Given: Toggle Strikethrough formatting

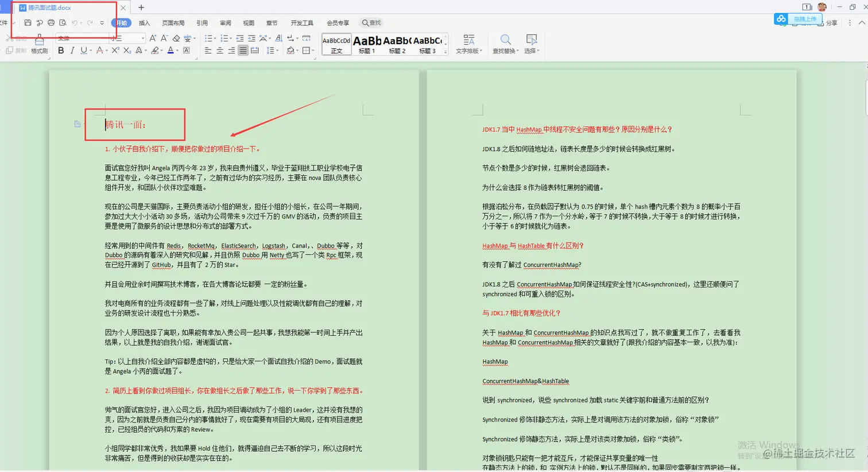Looking at the screenshot, I should pos(99,51).
